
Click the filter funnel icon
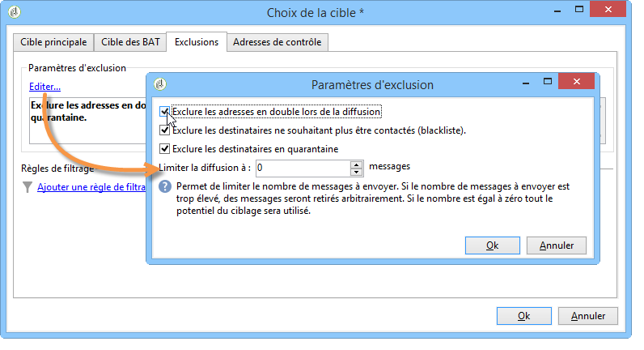coord(28,187)
